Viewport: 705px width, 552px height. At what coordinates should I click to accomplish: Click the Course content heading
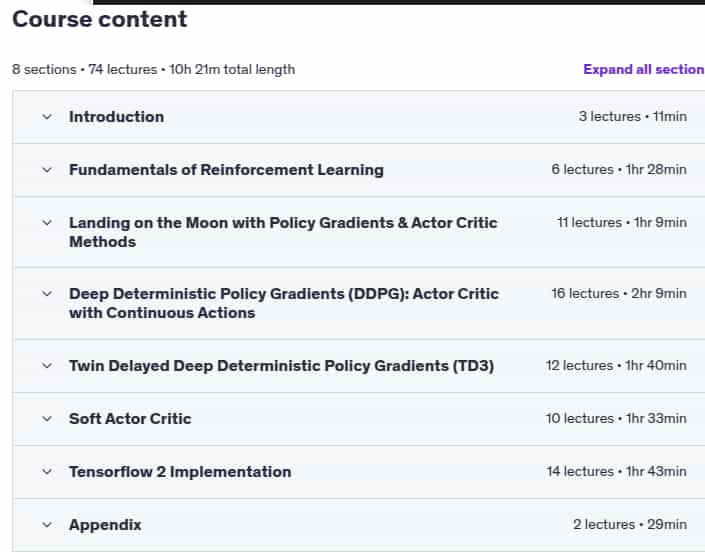coord(99,19)
